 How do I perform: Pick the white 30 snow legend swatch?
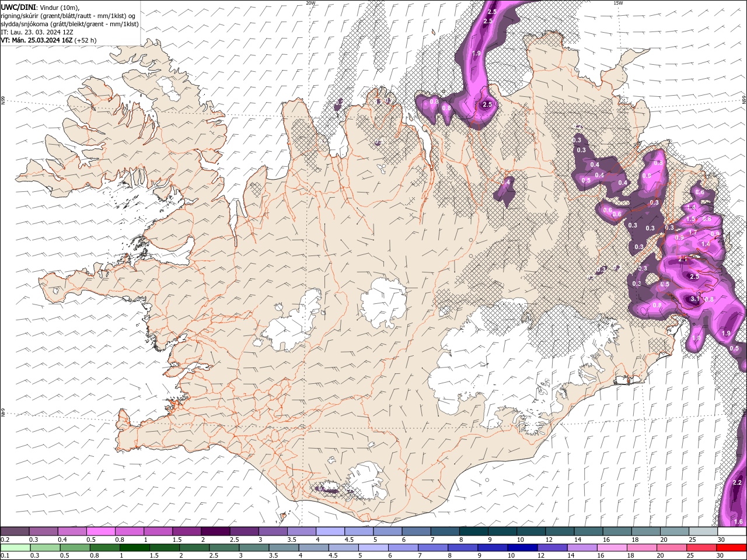pyautogui.click(x=732, y=531)
